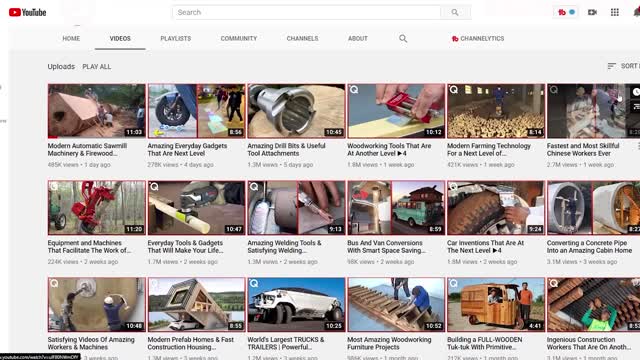
Task: Click the Car Inventions tire thumbnail
Action: pyautogui.click(x=496, y=207)
